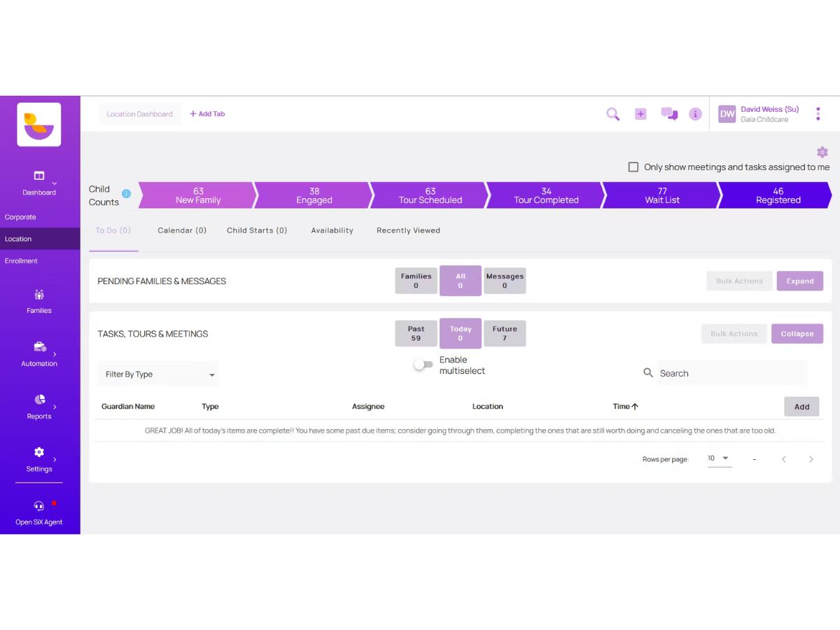The image size is (840, 630).
Task: Collapse the Dashboard menu chevron
Action: click(55, 184)
